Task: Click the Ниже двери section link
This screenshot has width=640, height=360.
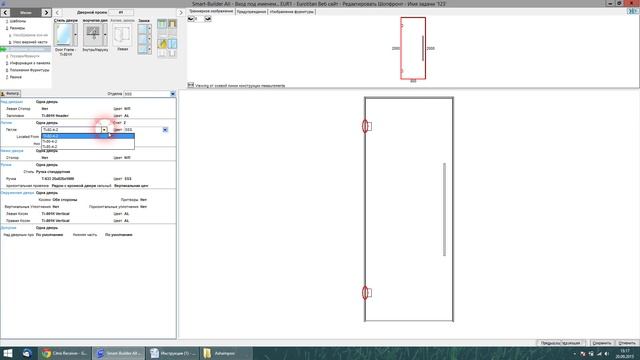Action: (x=12, y=151)
